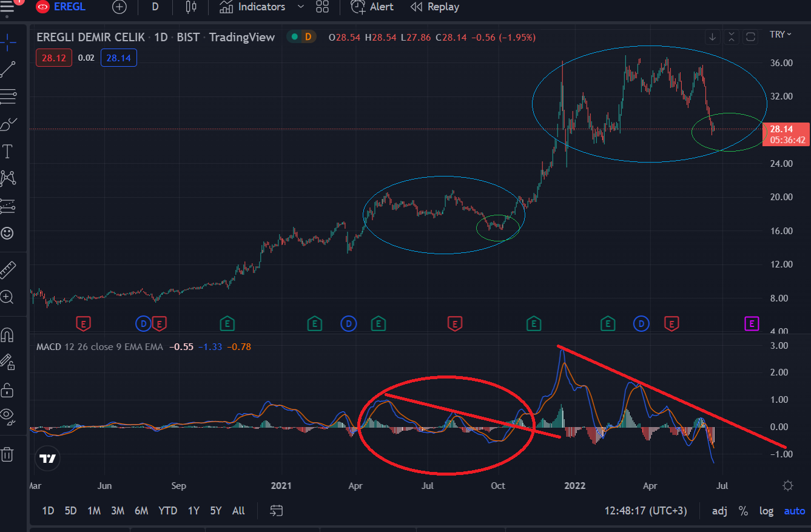Open symbol search for EREGL

click(x=61, y=7)
